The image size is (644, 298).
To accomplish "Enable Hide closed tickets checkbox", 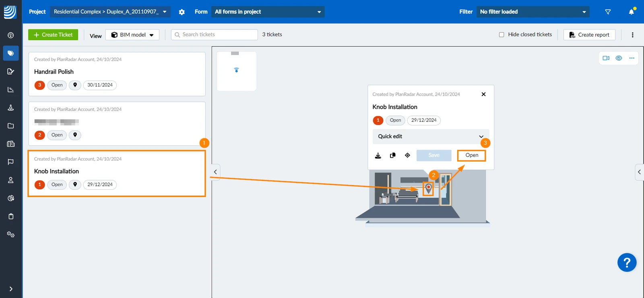I will pos(502,35).
